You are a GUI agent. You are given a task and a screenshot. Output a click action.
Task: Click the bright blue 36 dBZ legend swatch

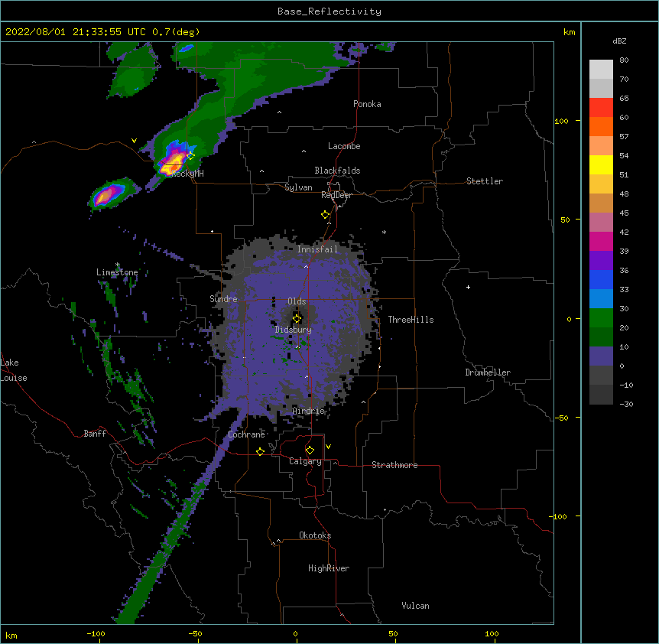(x=601, y=279)
